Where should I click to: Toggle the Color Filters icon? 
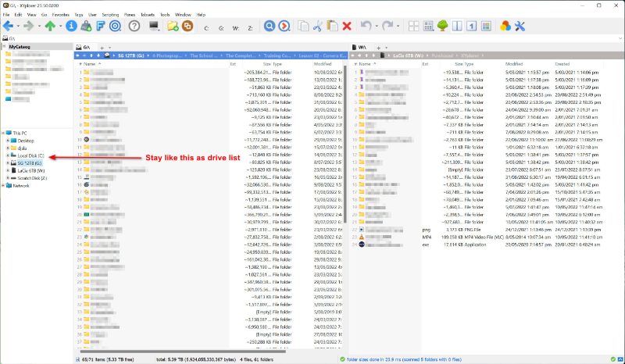(505, 26)
